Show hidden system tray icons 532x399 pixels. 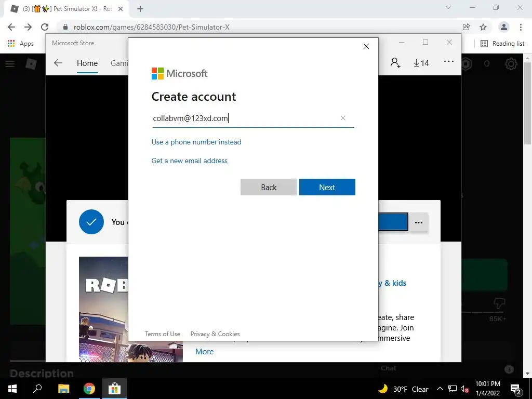click(x=440, y=389)
